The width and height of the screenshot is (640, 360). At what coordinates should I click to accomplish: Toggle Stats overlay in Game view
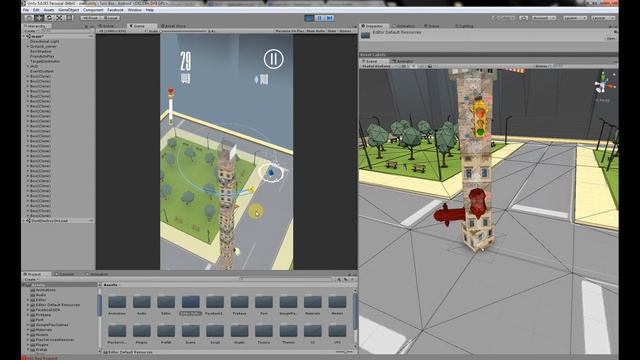coord(332,31)
